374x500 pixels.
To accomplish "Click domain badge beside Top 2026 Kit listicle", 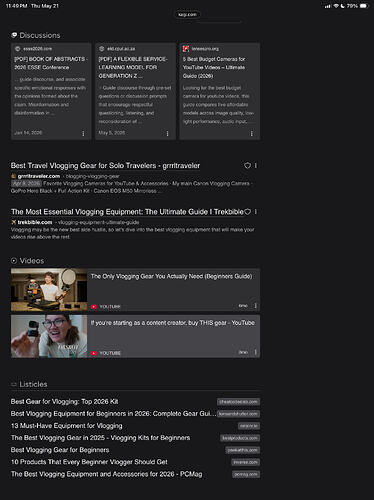I will (238, 402).
